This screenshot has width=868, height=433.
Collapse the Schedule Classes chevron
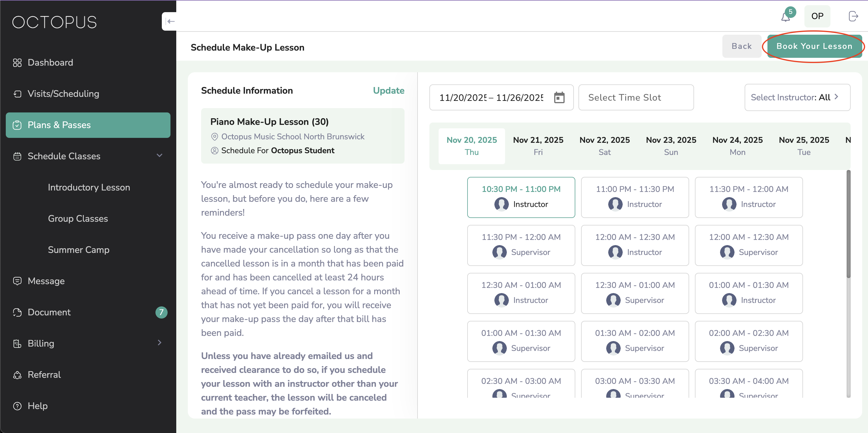click(x=159, y=155)
